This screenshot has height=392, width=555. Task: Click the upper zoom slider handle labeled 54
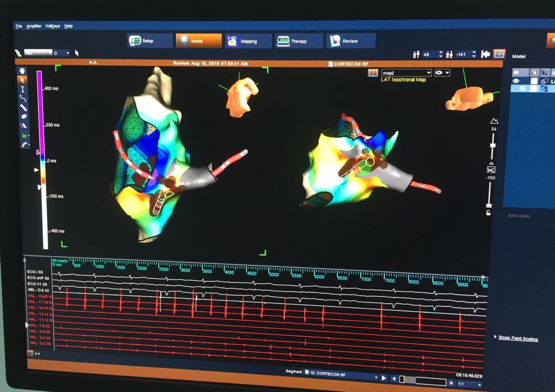[x=493, y=145]
